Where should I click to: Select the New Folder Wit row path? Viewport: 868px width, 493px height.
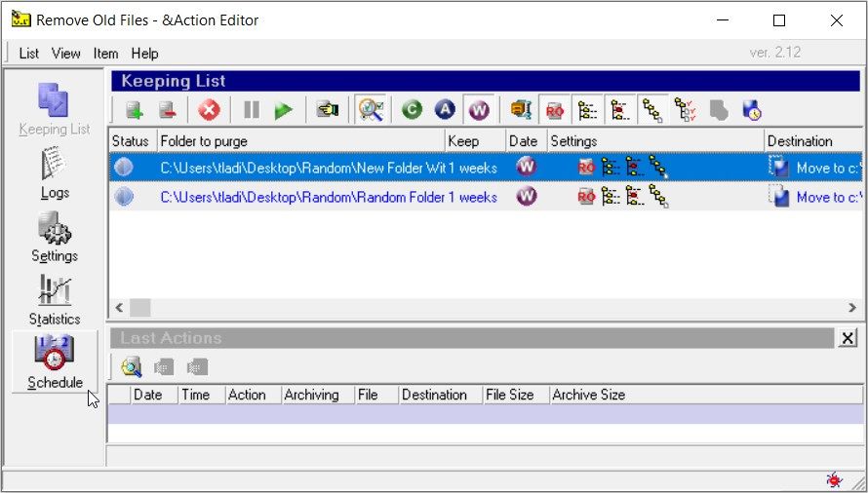pos(302,168)
